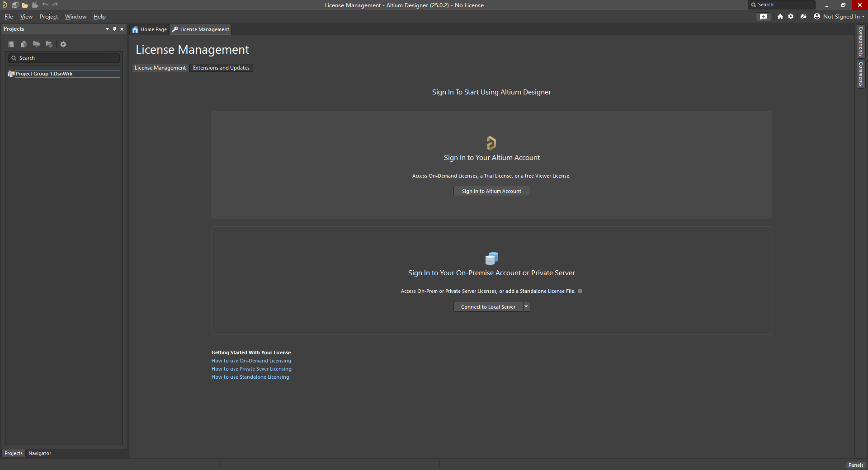
Task: Minimize the Altium Designer window
Action: 826,5
